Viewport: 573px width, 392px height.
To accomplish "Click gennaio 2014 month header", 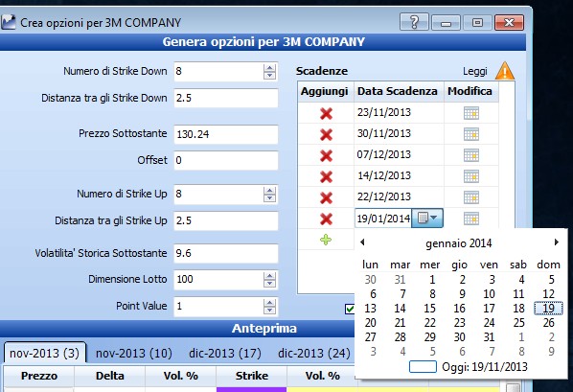I will pyautogui.click(x=459, y=243).
